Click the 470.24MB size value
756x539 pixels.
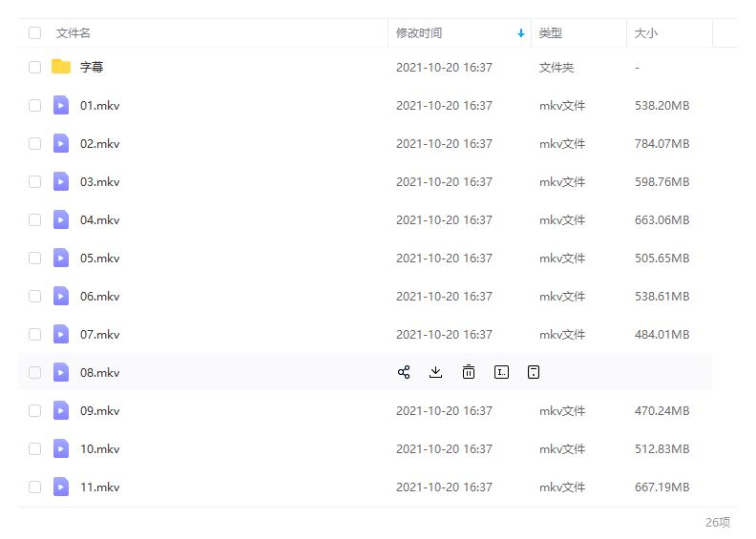662,410
